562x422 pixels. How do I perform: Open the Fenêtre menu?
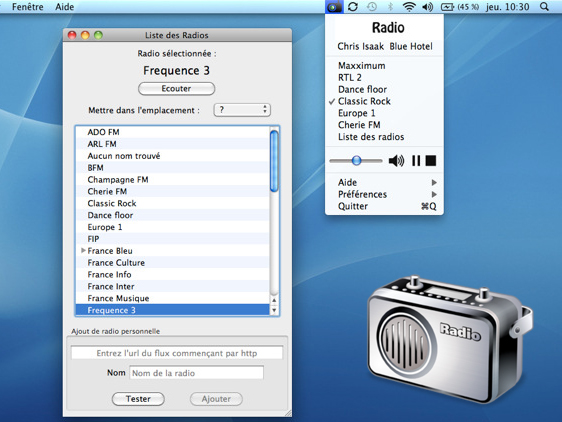click(x=28, y=6)
